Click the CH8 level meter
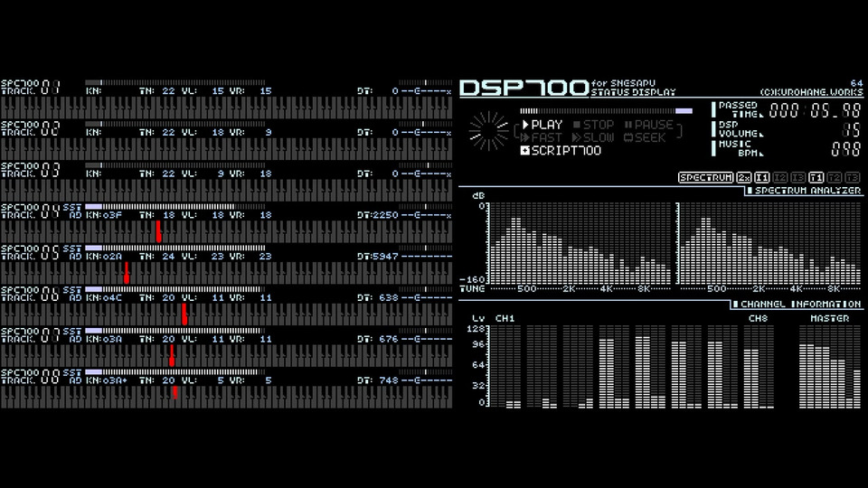The image size is (868, 488). pyautogui.click(x=759, y=367)
